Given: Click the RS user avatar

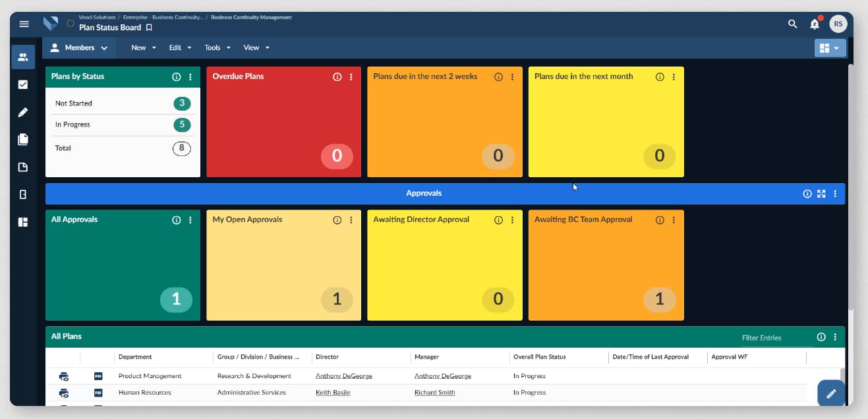Looking at the screenshot, I should [838, 24].
